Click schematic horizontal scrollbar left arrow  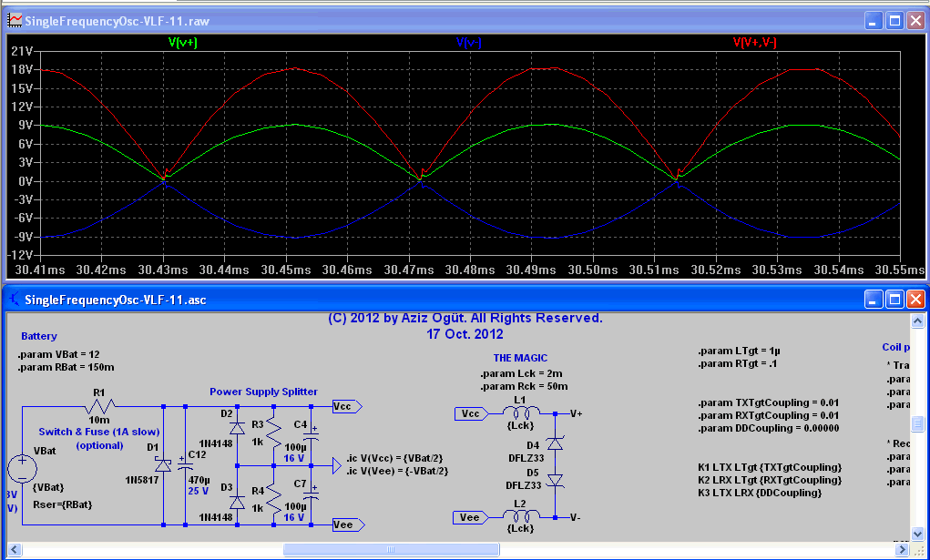[15, 549]
